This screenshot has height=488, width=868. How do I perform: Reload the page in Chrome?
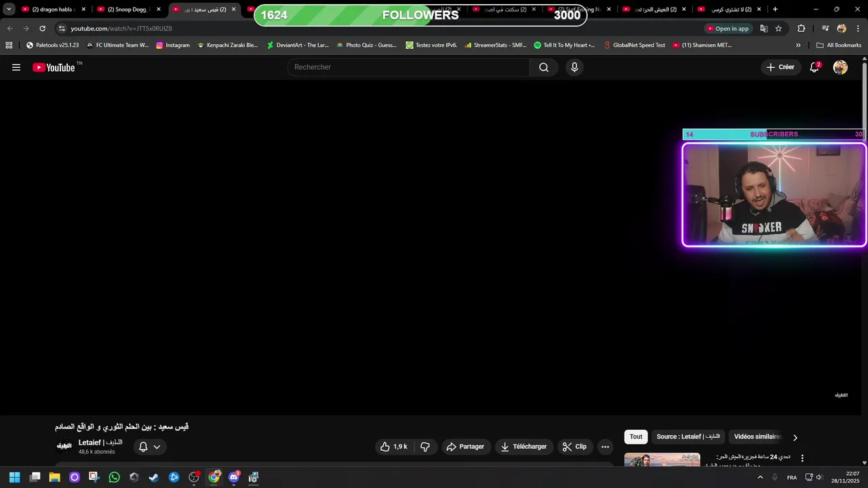pos(42,28)
